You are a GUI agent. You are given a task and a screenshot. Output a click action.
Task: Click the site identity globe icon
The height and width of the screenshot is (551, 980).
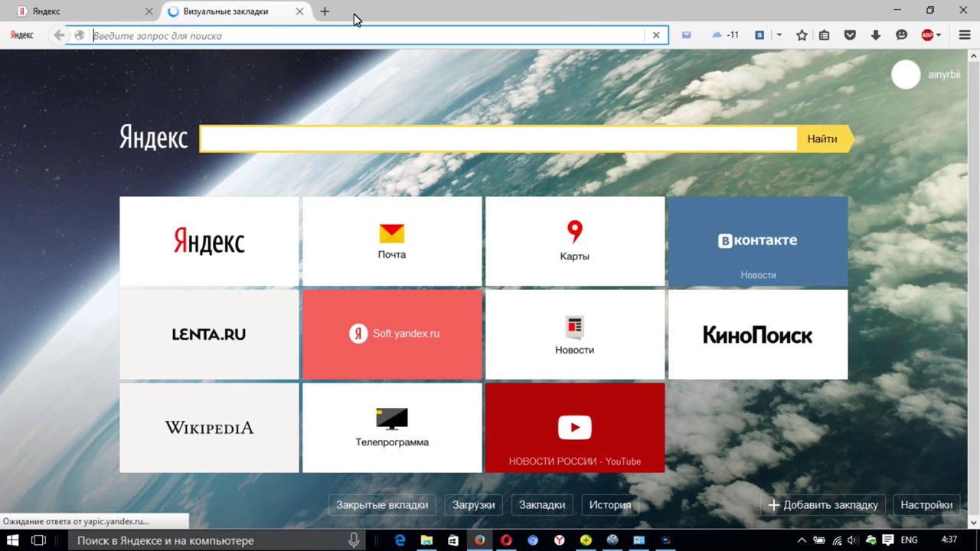click(79, 35)
